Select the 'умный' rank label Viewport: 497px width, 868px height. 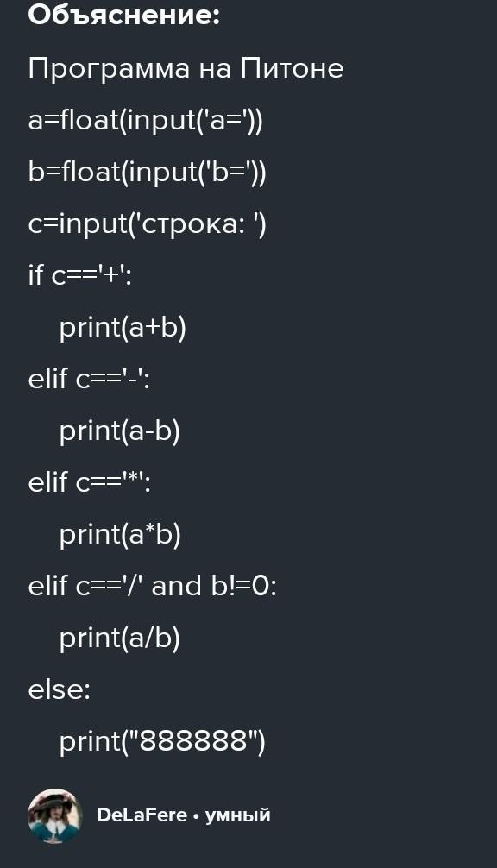coord(237,815)
